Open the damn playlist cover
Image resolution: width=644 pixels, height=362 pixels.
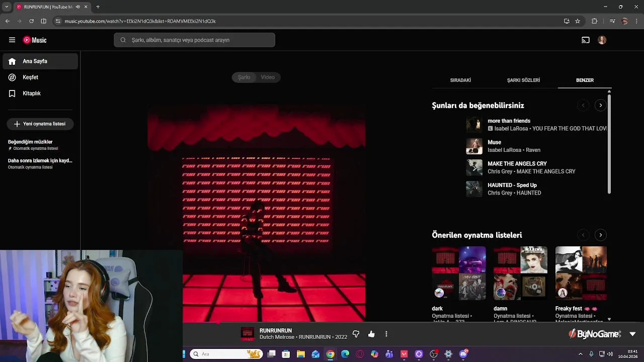(520, 274)
